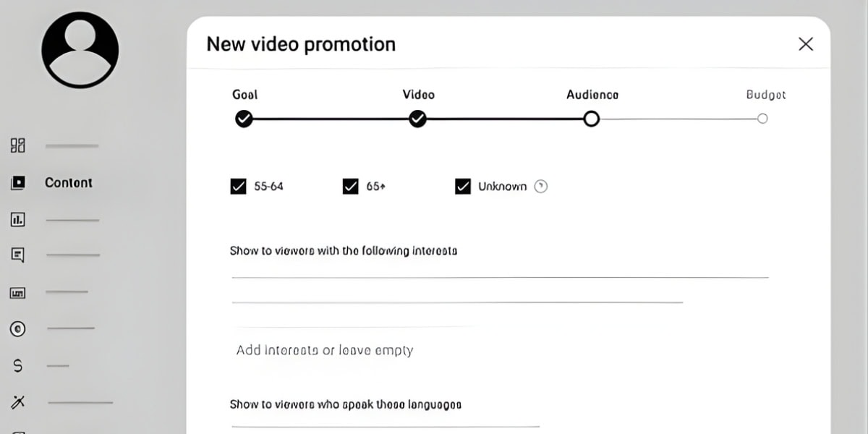Open the Dashboard from the sidebar
Viewport: 868px width, 434px height.
tap(17, 145)
